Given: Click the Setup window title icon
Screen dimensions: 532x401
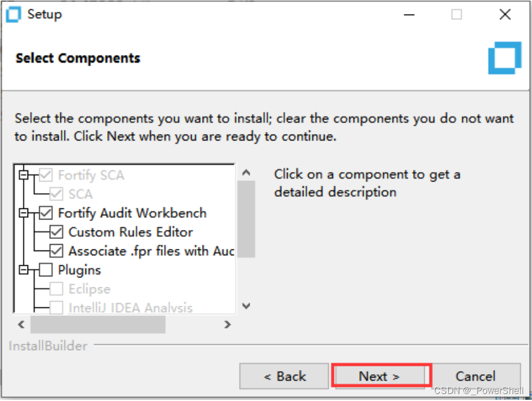Looking at the screenshot, I should 13,15.
